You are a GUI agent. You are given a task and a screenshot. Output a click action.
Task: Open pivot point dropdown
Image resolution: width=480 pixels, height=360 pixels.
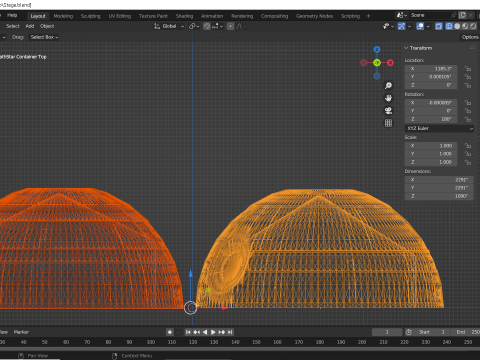tap(194, 26)
